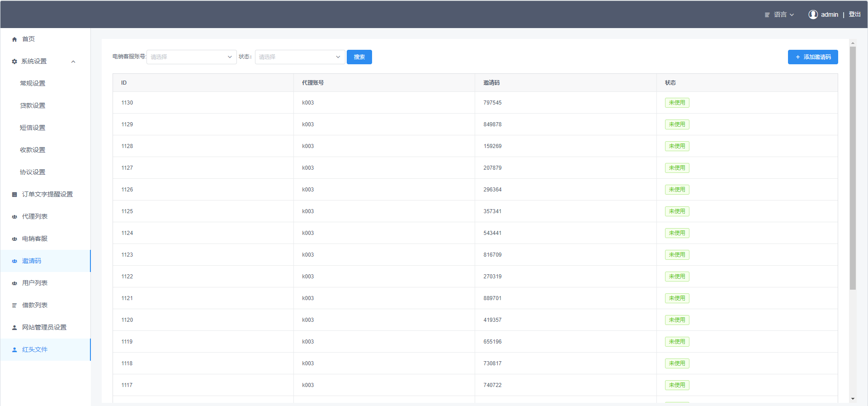Open the 电销客服账号 dropdown
This screenshot has width=868, height=406.
[x=191, y=57]
